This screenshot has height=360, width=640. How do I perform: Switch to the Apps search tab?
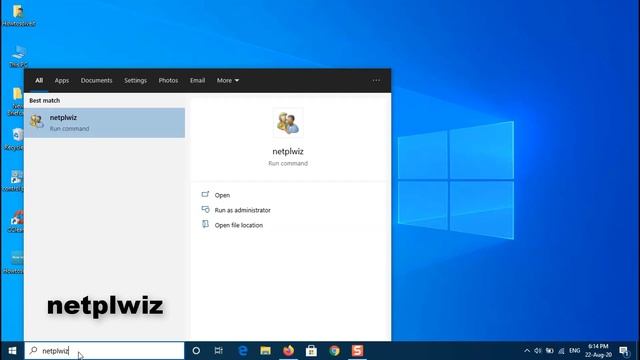pyautogui.click(x=62, y=80)
